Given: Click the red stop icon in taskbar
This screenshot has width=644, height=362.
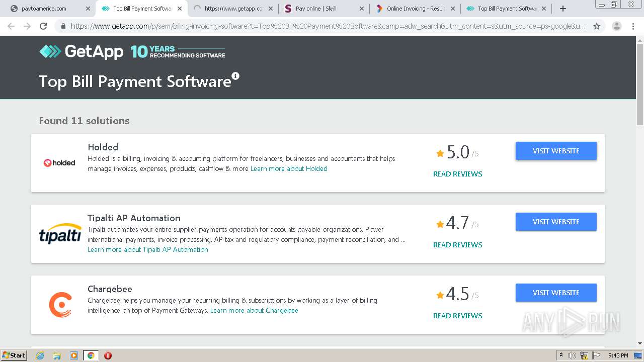Looking at the screenshot, I should click(108, 355).
